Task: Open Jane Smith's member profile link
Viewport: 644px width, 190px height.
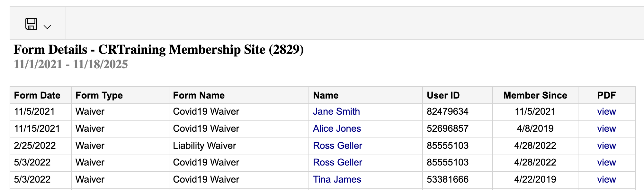Action: 336,111
